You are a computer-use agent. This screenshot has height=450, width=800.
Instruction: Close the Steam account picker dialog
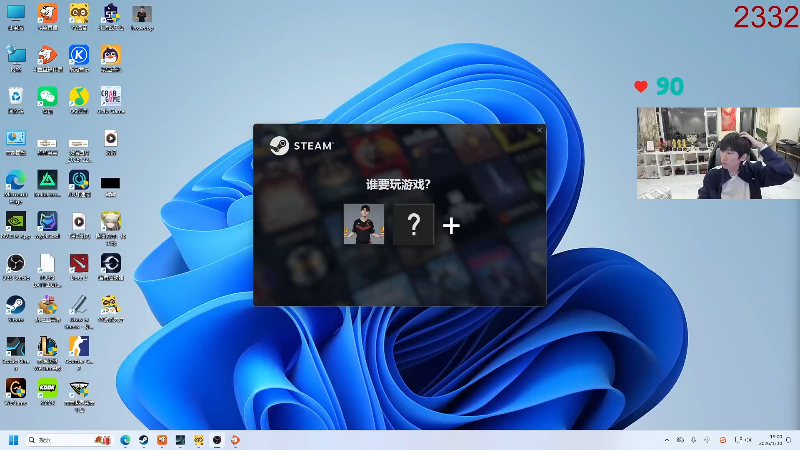click(539, 130)
